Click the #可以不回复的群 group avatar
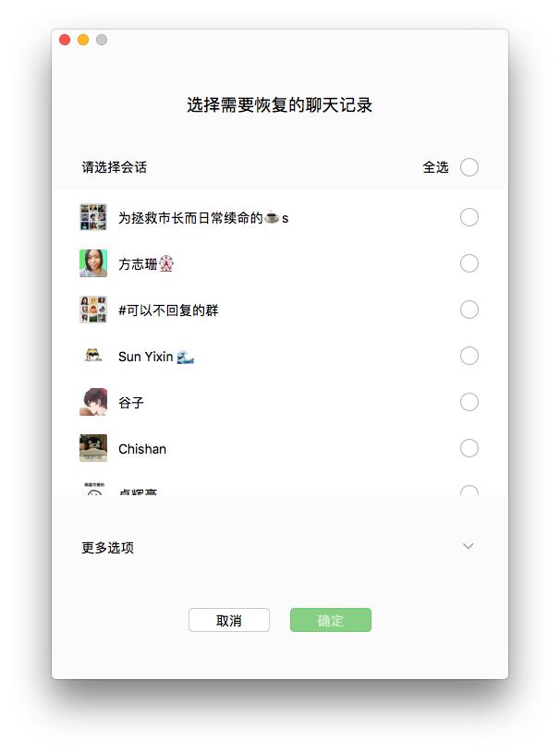 93,310
